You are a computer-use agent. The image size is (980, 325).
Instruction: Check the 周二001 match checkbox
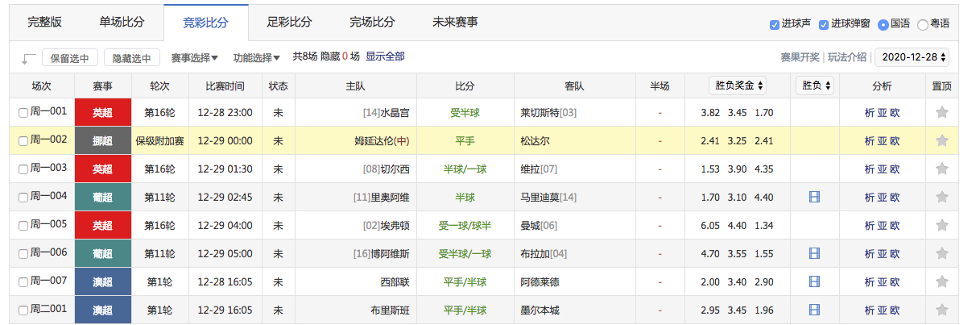pos(23,310)
